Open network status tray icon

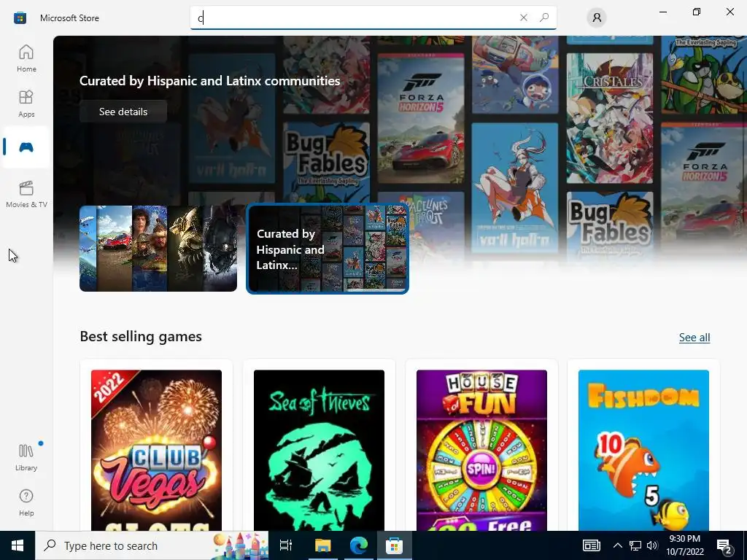[x=635, y=545]
